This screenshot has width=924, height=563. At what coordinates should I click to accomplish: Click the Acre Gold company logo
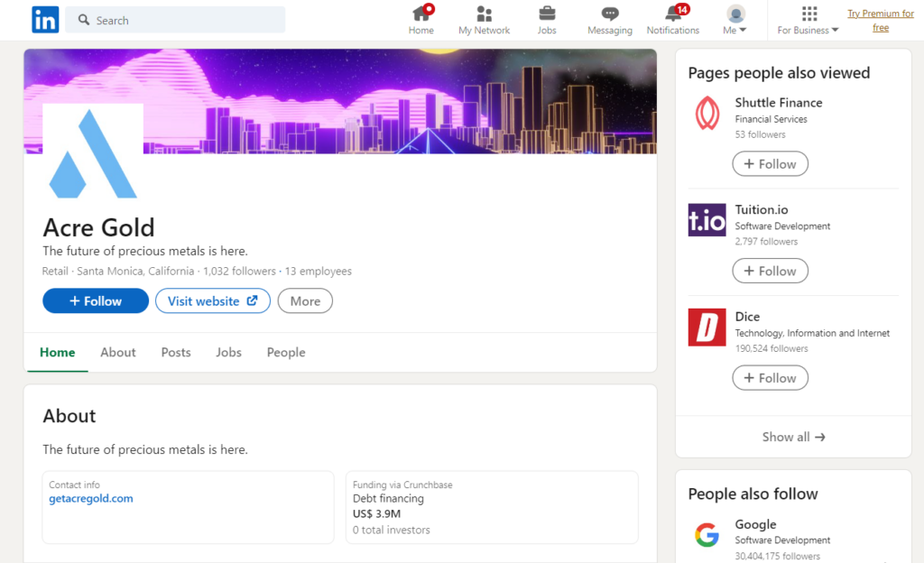click(x=93, y=154)
